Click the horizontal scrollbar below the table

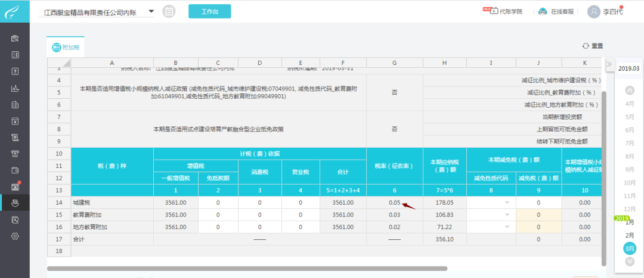247,268
